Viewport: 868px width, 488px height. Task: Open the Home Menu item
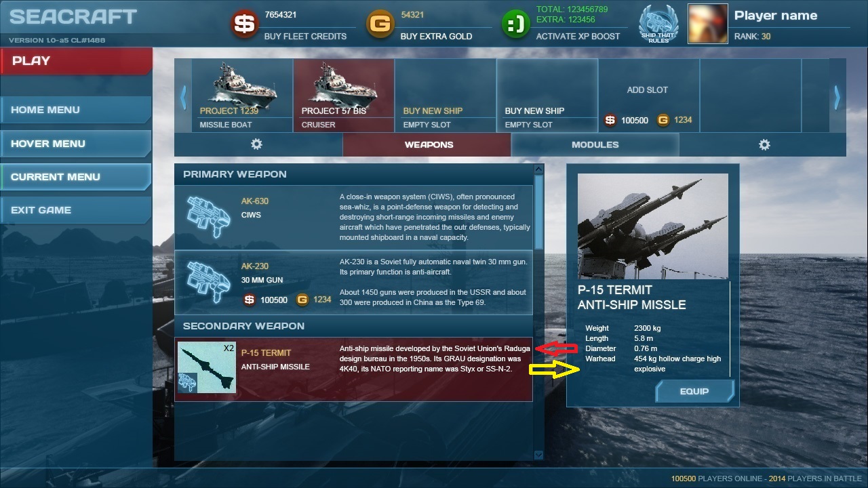(76, 110)
